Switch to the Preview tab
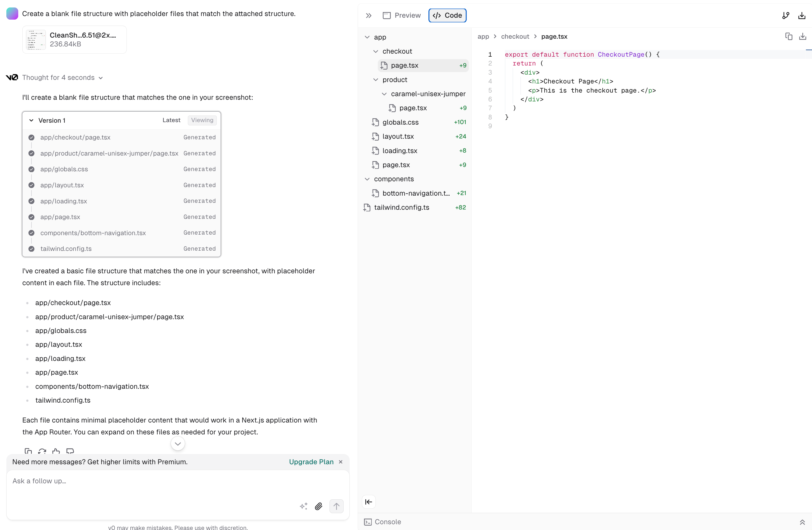 [x=402, y=15]
